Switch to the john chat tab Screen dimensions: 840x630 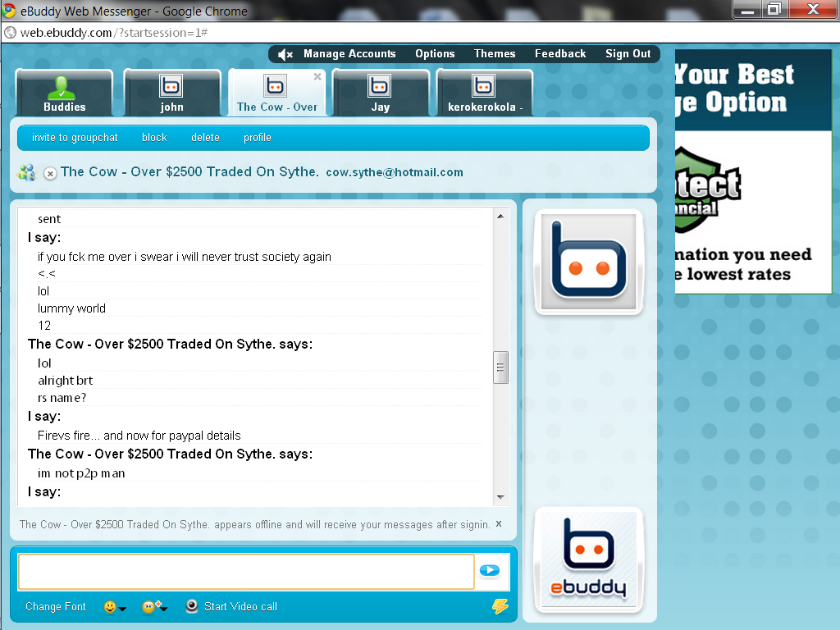(172, 93)
